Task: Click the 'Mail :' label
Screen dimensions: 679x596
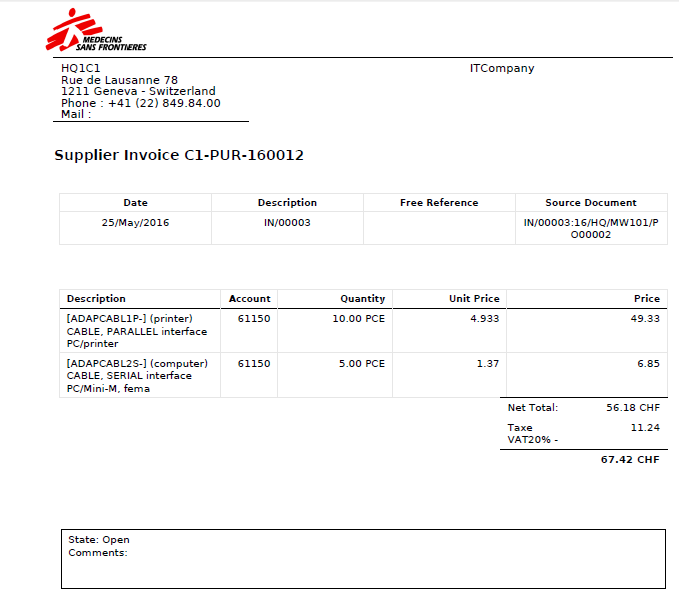Action: pyautogui.click(x=76, y=114)
